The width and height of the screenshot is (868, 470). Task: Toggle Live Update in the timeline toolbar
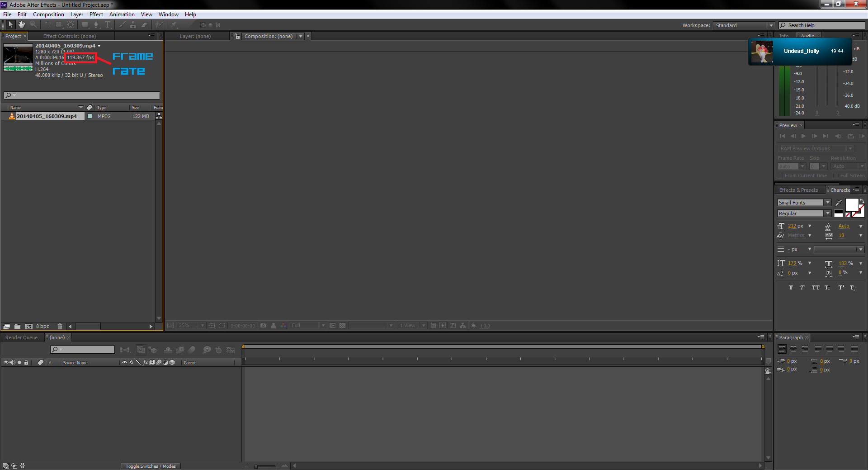coord(141,350)
